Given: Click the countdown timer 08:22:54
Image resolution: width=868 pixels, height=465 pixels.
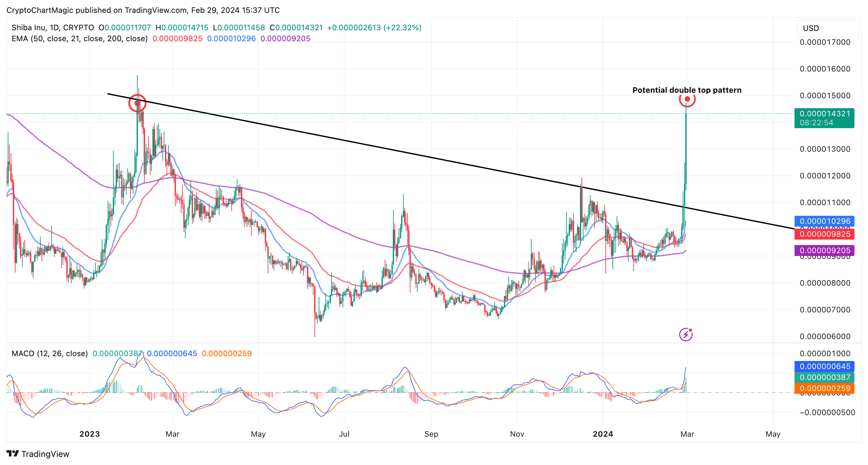Looking at the screenshot, I should pos(816,123).
